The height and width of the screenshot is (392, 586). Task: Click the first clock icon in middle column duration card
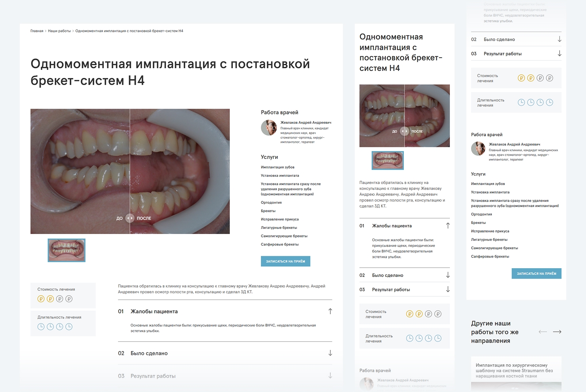point(410,338)
